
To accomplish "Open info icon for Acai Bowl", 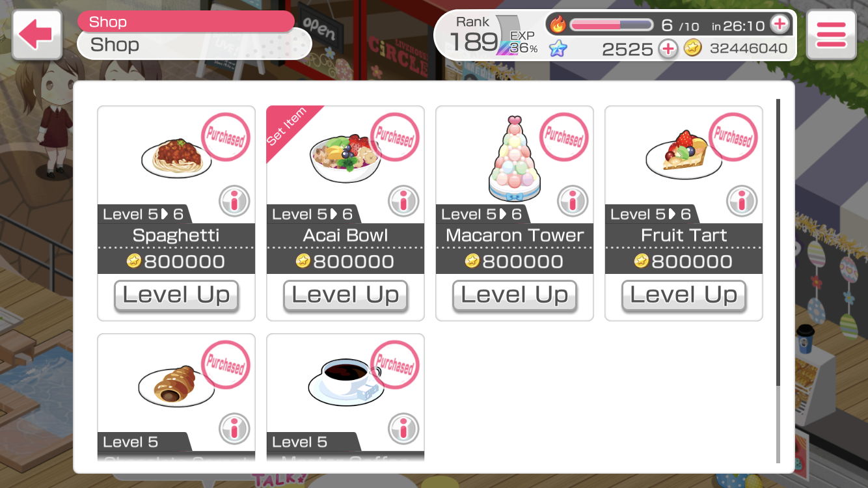I will coord(404,201).
